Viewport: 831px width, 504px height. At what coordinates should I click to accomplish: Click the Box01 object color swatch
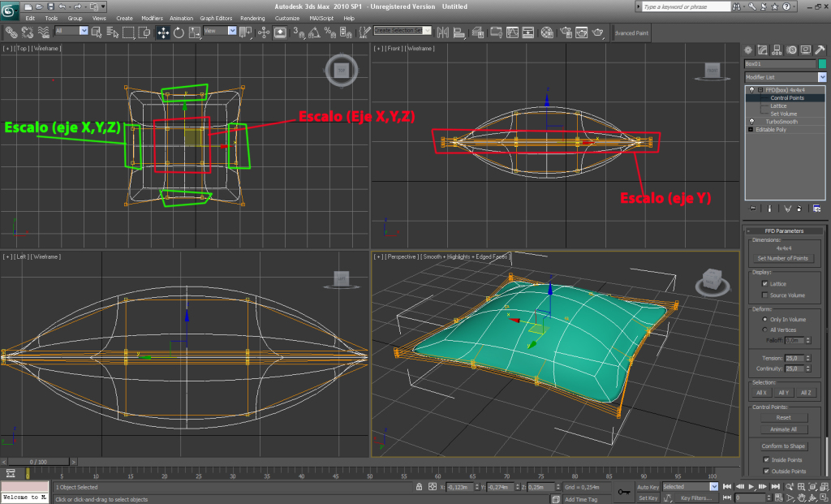tap(822, 63)
